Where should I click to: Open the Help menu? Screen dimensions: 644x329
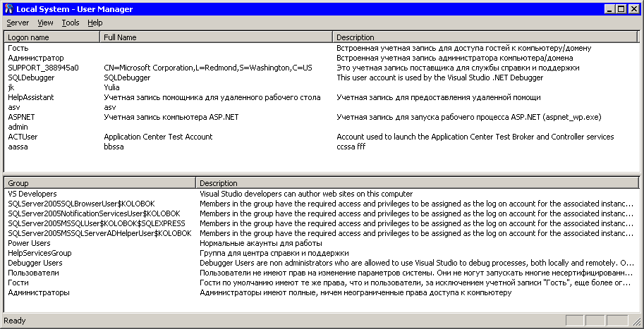click(x=95, y=23)
